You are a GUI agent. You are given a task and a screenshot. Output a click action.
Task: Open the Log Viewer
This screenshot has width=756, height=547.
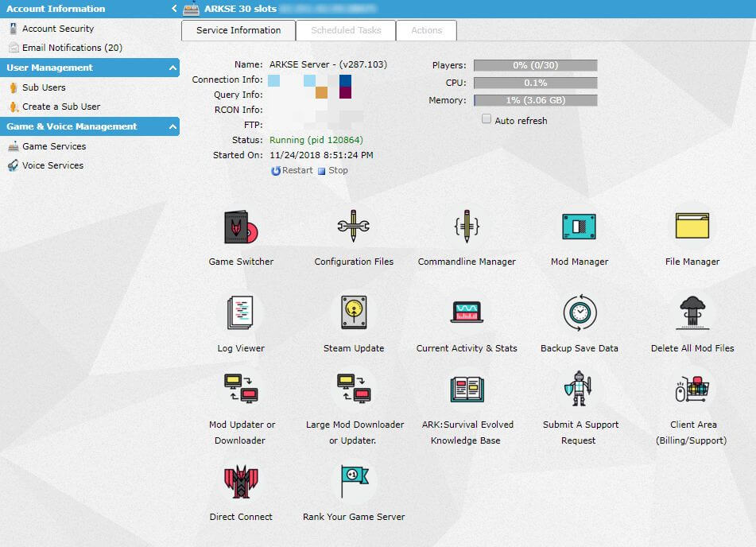[x=241, y=313]
